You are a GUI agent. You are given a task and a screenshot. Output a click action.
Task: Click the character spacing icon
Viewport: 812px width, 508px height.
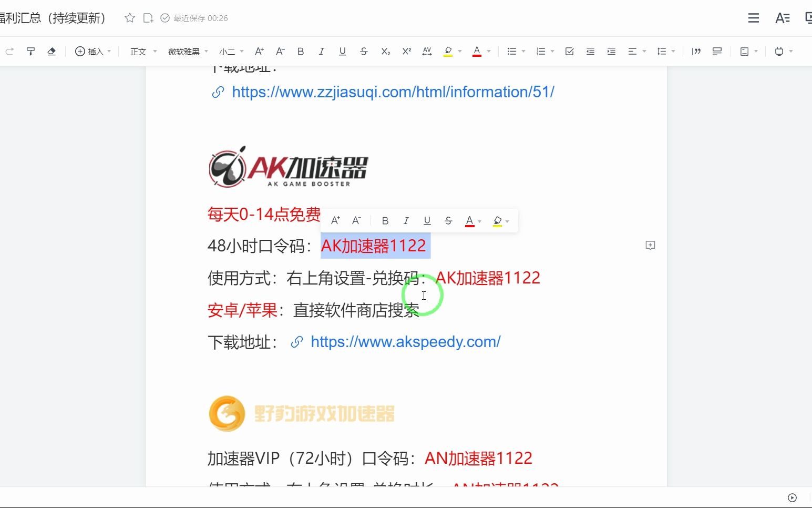point(427,52)
